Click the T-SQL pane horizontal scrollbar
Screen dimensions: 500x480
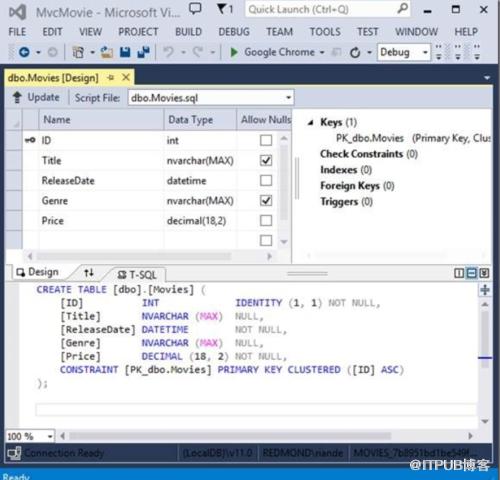[267, 436]
